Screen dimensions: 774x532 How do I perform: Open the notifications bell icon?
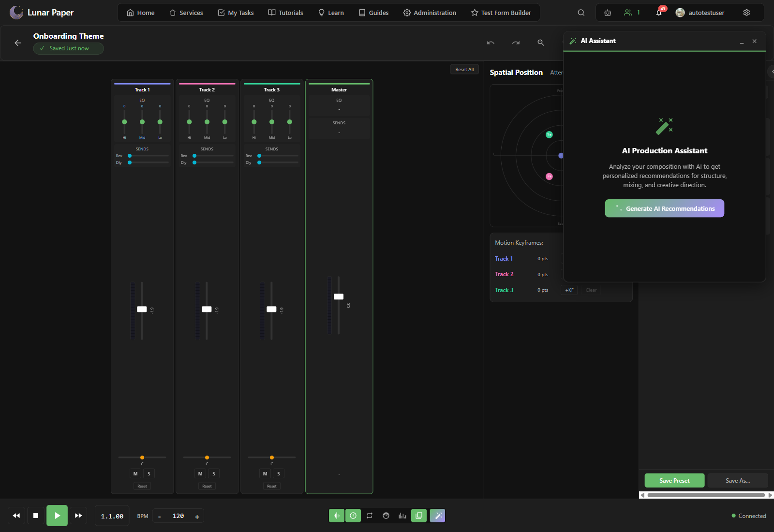tap(659, 13)
